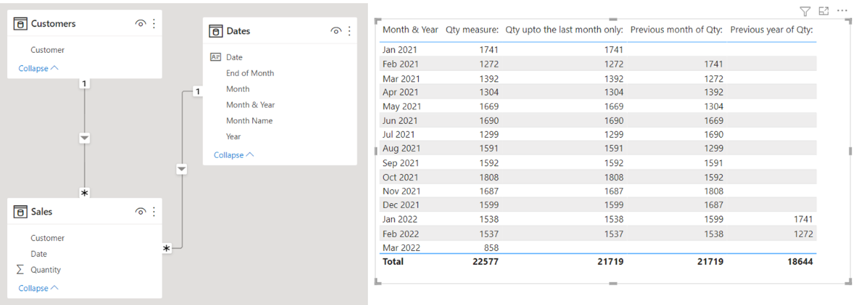Click the 22577 total Qty measure value

(x=485, y=261)
